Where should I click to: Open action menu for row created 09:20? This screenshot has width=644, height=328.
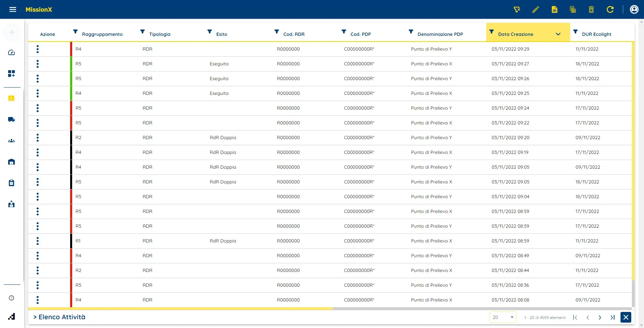pos(38,138)
